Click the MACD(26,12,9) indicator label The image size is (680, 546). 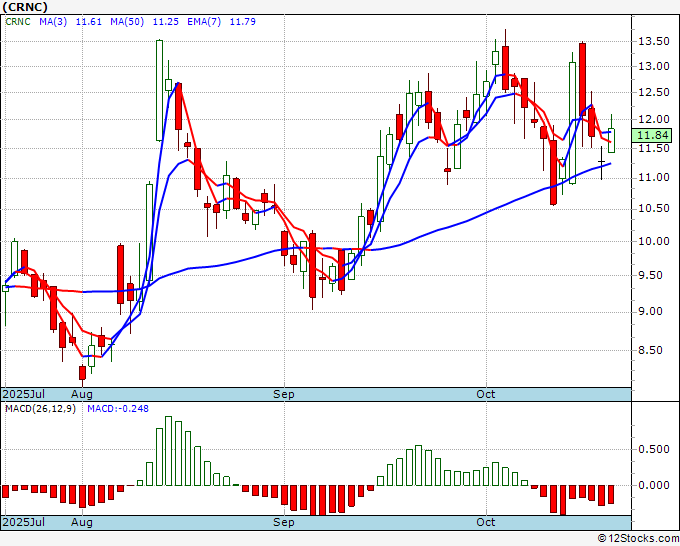(x=40, y=409)
